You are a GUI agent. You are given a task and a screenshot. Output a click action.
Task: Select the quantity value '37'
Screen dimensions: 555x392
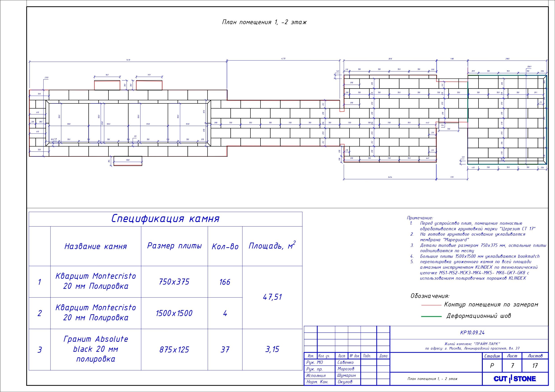[225, 350]
